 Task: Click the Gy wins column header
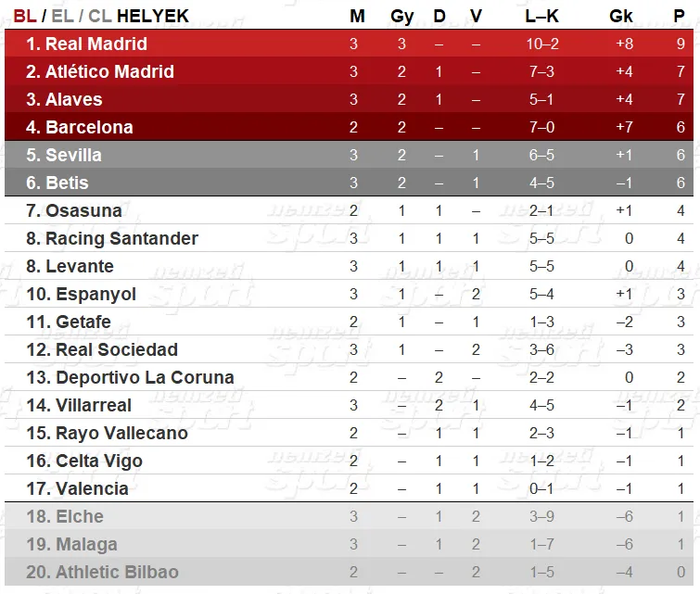(x=401, y=17)
